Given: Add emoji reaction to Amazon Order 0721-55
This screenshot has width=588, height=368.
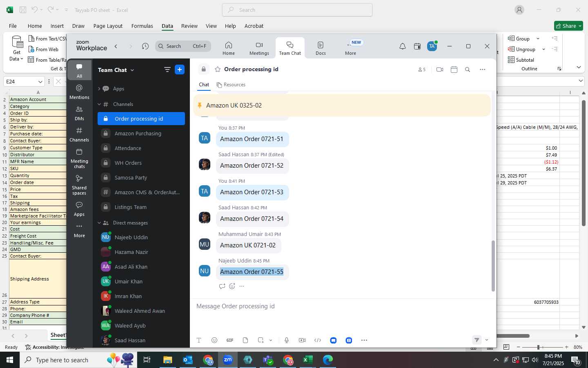Looking at the screenshot, I should [x=232, y=286].
